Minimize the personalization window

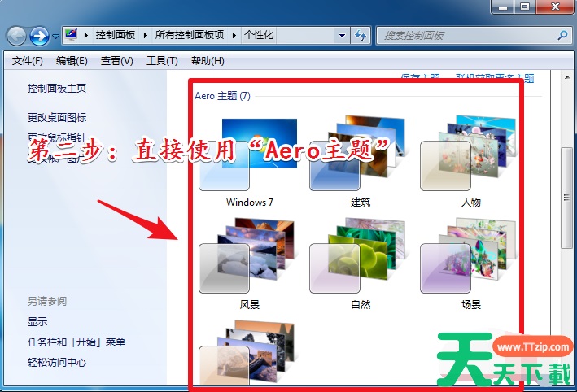503,7
